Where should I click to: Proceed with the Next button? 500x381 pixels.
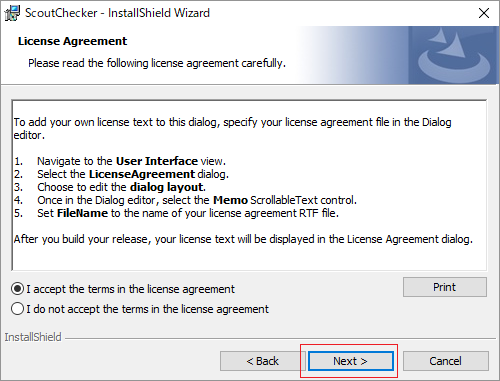tap(351, 361)
